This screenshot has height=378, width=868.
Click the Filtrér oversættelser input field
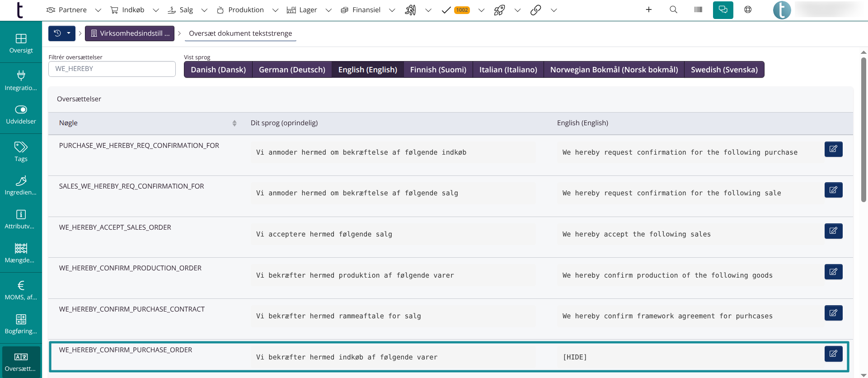(x=112, y=69)
